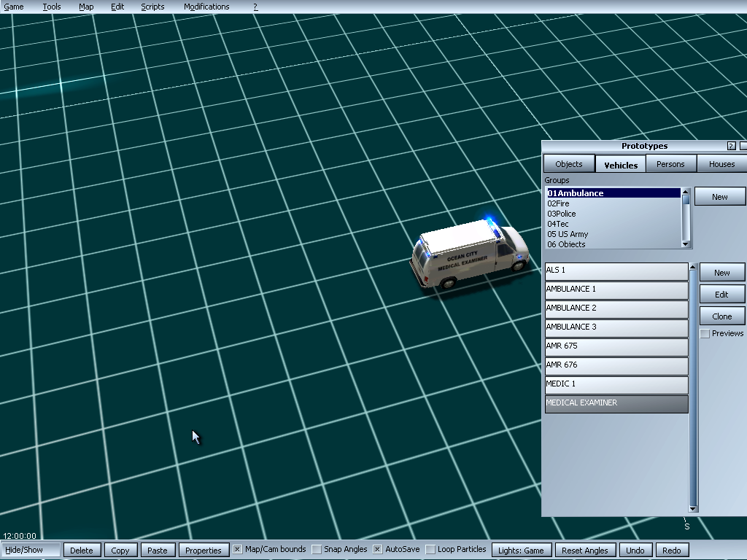This screenshot has width=747, height=560.
Task: Click the Reset Angles button
Action: click(585, 550)
